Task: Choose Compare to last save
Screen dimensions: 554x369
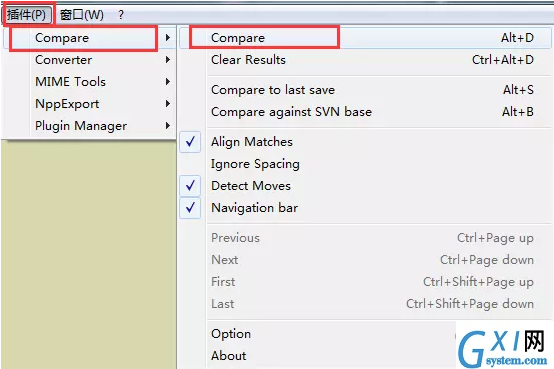Action: [365, 90]
